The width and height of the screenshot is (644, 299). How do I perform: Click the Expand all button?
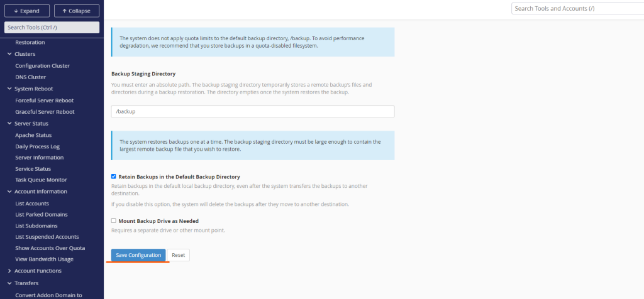[26, 11]
